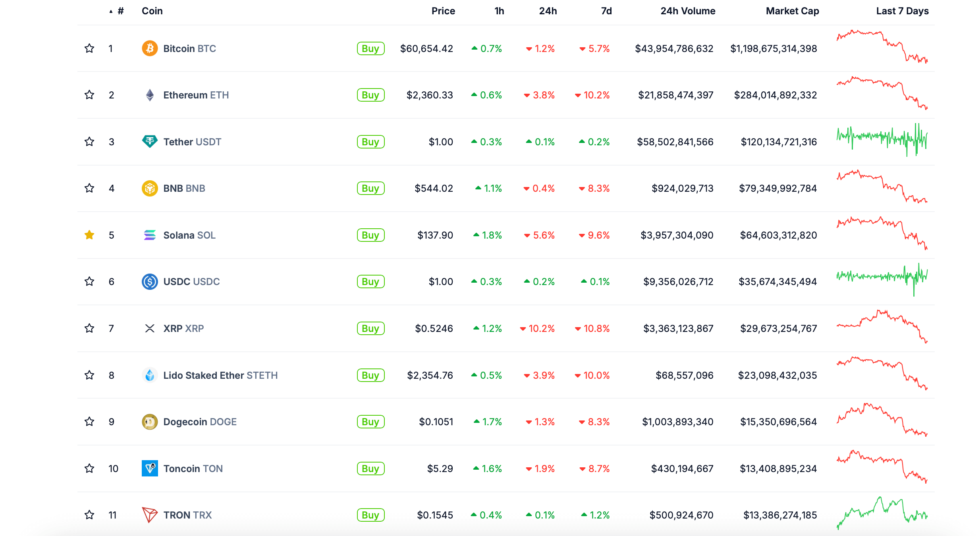Image resolution: width=980 pixels, height=536 pixels.
Task: Click the Tether logo icon
Action: click(x=150, y=142)
